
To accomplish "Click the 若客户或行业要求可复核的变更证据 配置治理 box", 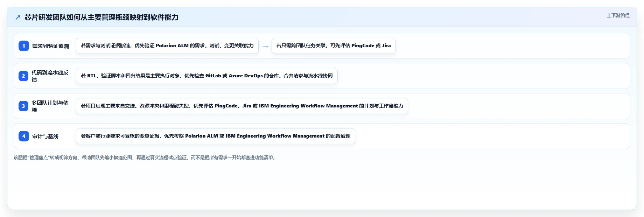I will 216,136.
